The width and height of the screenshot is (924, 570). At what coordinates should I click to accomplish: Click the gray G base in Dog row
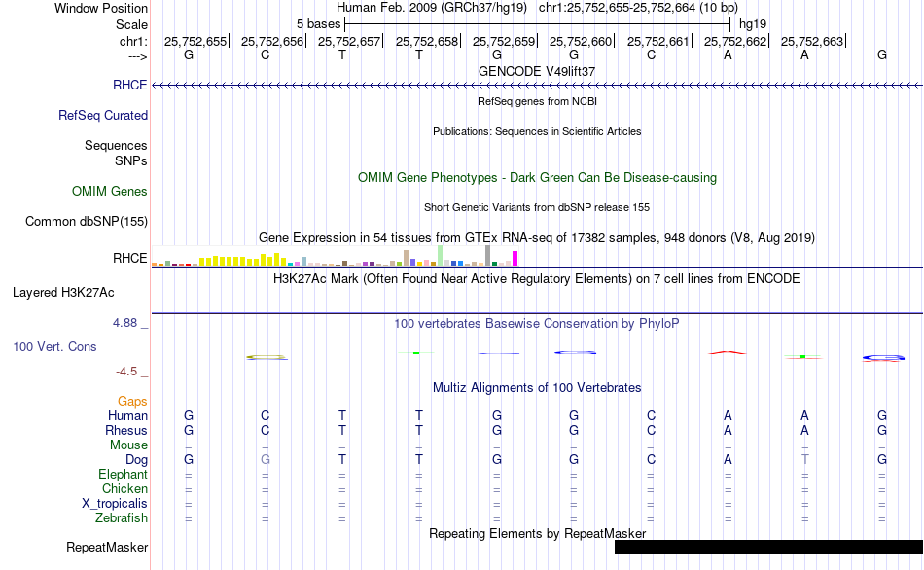pos(266,460)
